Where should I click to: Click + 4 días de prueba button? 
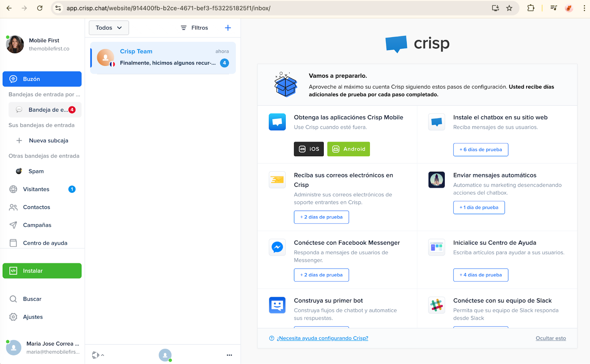tap(480, 275)
